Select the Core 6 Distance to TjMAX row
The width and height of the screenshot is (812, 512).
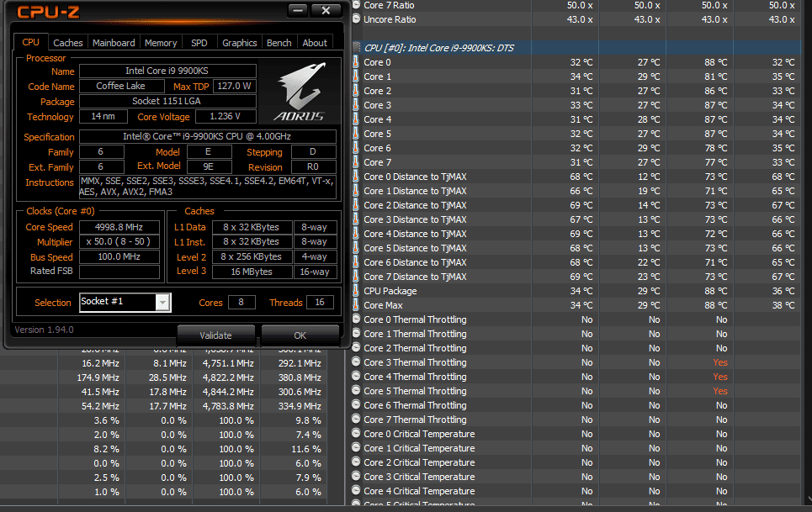coord(576,262)
